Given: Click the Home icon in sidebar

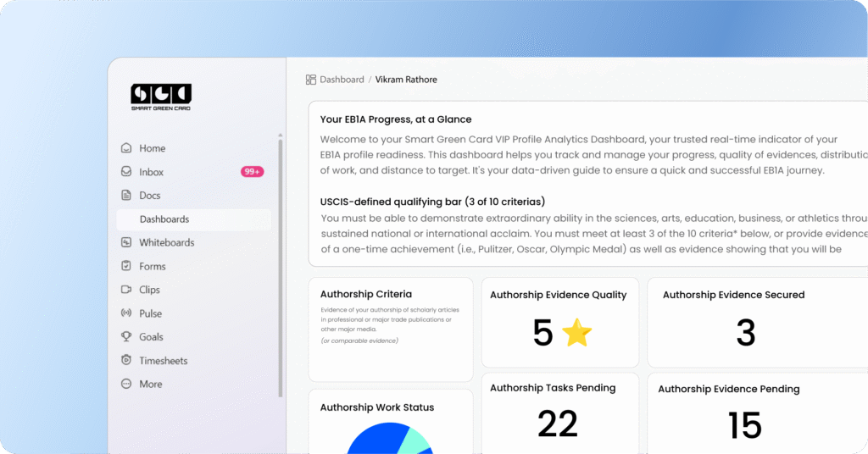Looking at the screenshot, I should click(x=126, y=148).
